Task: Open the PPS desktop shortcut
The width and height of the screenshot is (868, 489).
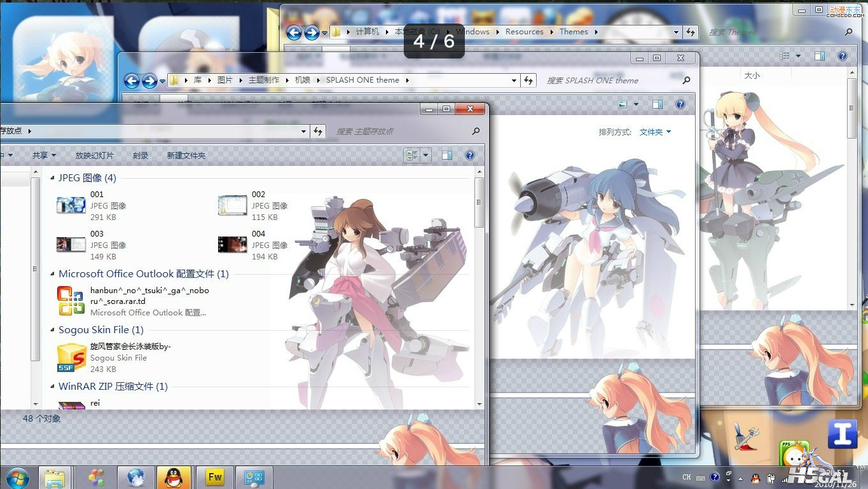Action: 794,454
